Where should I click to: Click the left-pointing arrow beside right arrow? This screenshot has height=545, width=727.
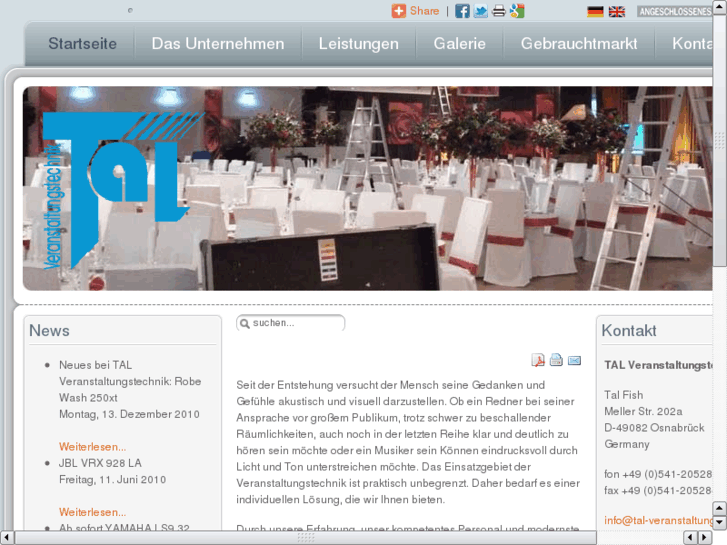[691, 538]
